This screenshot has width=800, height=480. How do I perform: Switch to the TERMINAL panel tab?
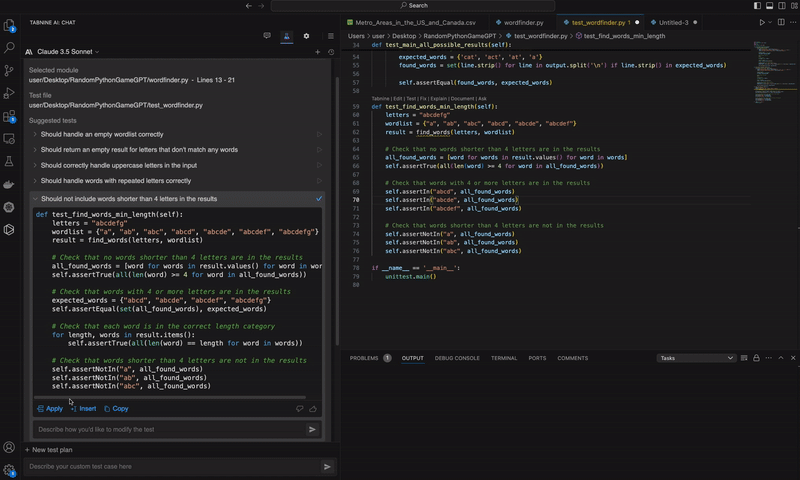pos(504,358)
